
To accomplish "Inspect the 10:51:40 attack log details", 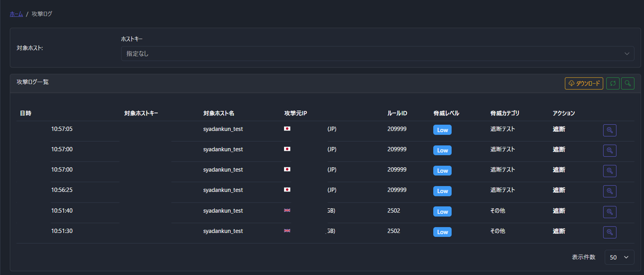I will (609, 212).
